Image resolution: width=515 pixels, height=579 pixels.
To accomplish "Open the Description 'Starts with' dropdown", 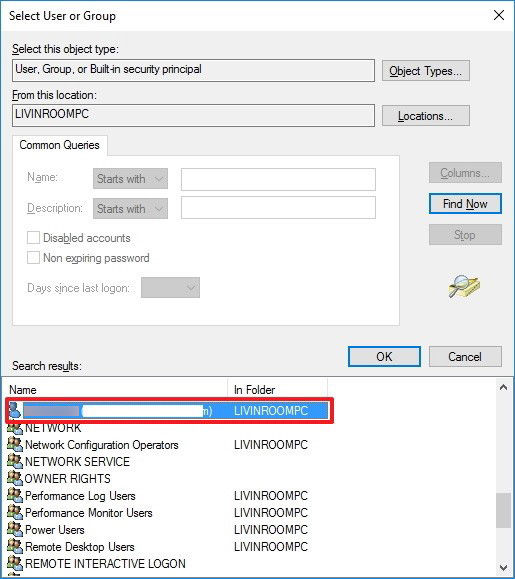I will (x=130, y=209).
